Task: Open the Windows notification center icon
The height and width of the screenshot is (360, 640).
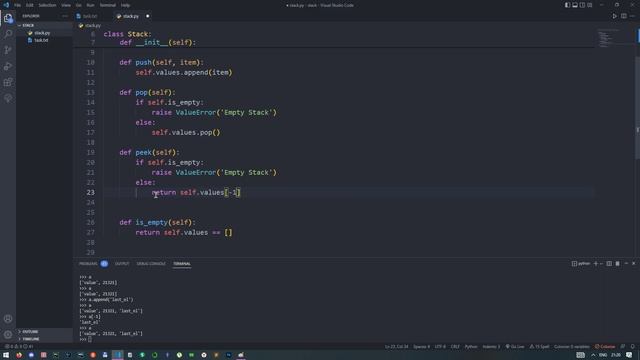Action: click(x=629, y=355)
